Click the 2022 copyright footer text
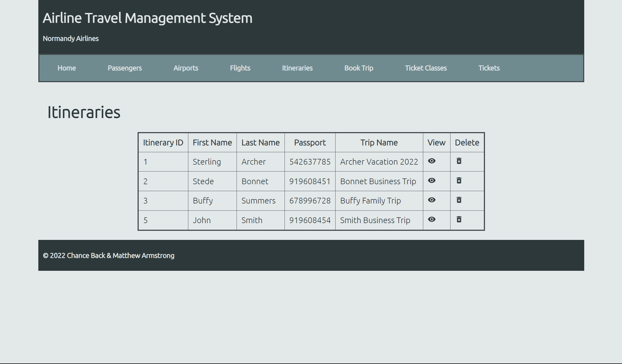This screenshot has width=622, height=364. click(109, 256)
